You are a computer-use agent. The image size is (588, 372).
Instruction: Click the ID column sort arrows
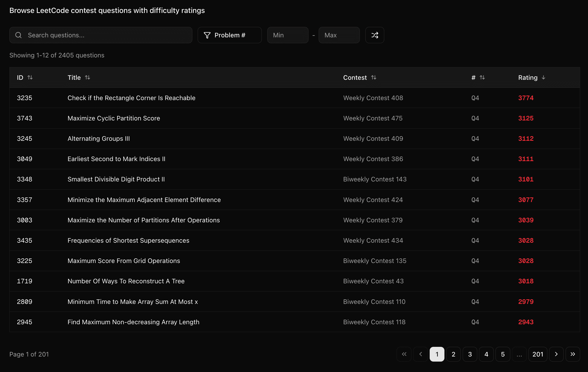click(30, 77)
